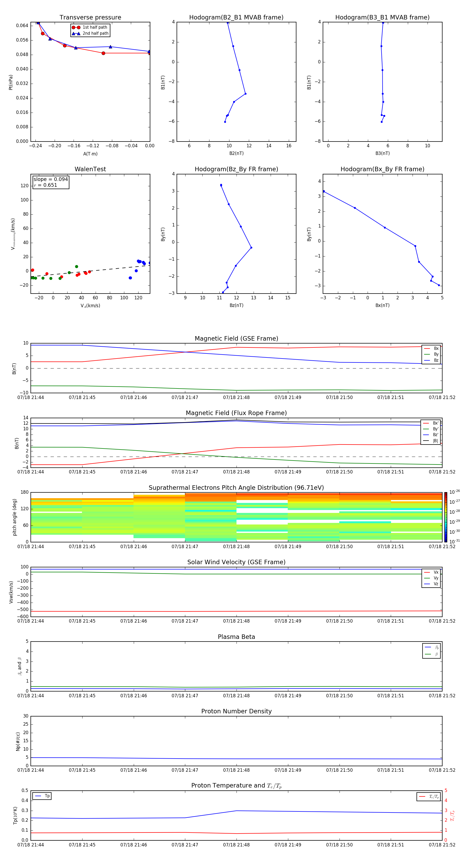Screen dimensions: 473x868
Task: Click the "WalenTest" plot title
Action: [x=90, y=169]
